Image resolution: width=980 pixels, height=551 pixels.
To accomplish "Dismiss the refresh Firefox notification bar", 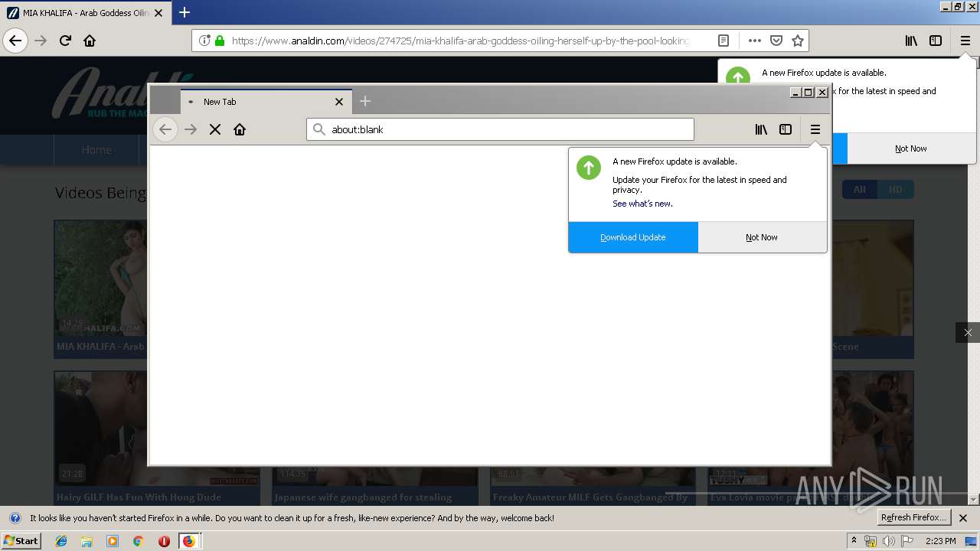I will (964, 518).
